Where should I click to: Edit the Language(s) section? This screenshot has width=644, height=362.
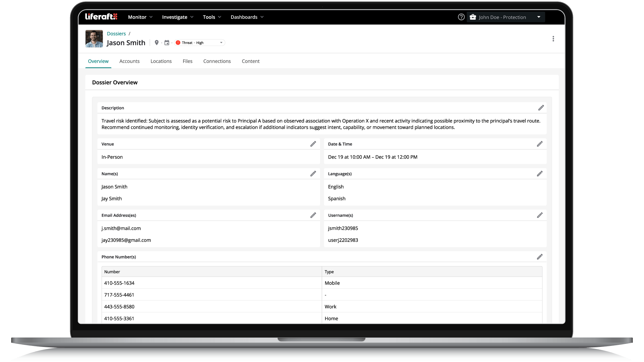pyautogui.click(x=540, y=174)
